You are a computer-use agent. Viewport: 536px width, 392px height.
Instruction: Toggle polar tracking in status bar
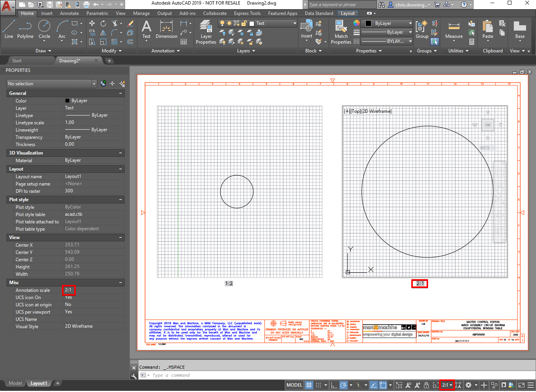(344, 385)
